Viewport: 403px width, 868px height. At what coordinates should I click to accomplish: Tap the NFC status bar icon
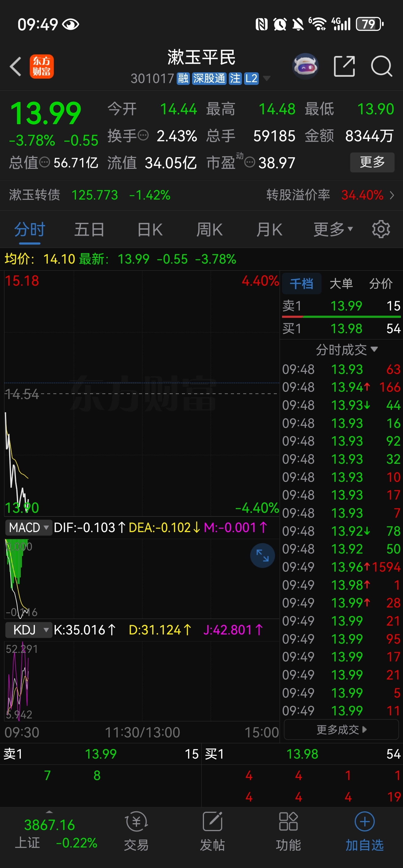262,24
